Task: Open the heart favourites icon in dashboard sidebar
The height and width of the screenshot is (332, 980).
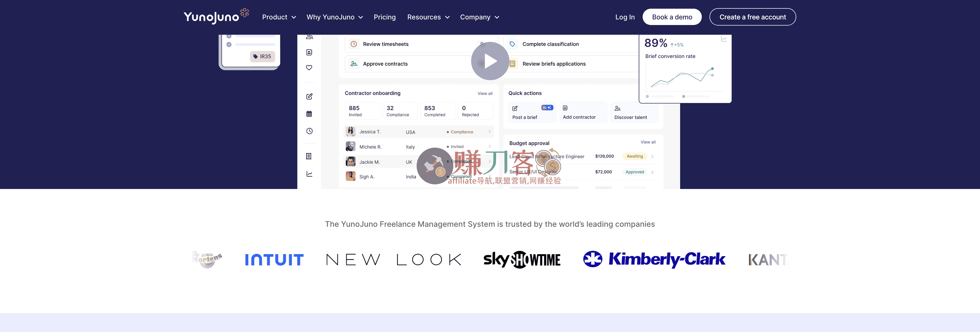Action: [309, 68]
